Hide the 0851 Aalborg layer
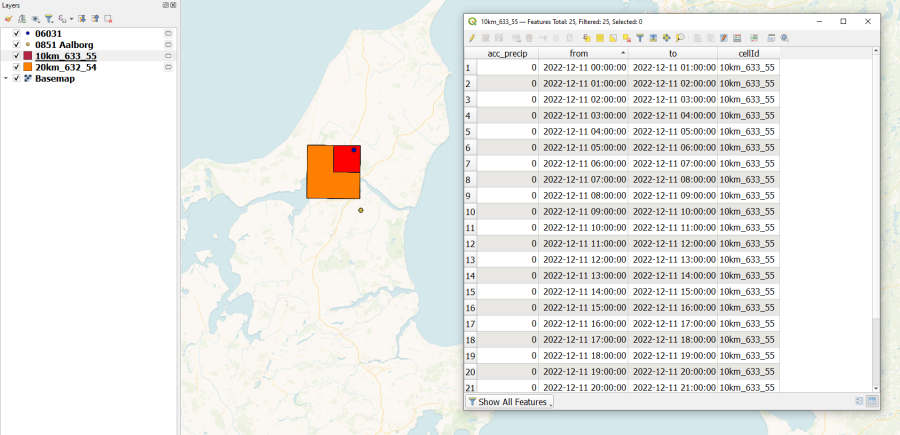900x435 pixels. (x=16, y=44)
